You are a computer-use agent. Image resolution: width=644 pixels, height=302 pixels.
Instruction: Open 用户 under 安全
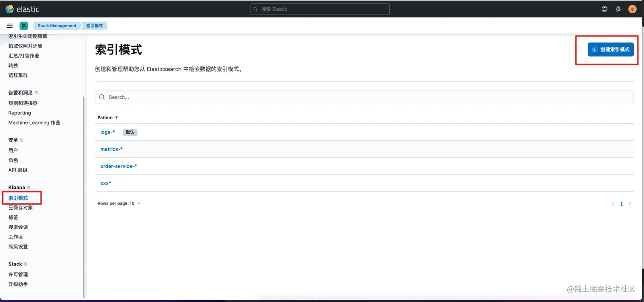pos(13,151)
